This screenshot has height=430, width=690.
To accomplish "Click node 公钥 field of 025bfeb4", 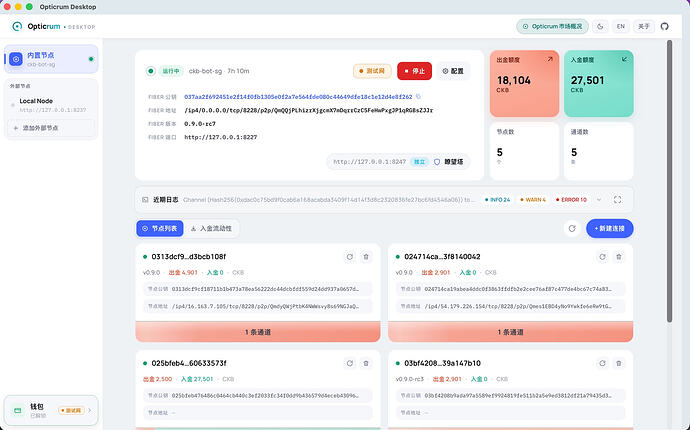I will point(258,396).
